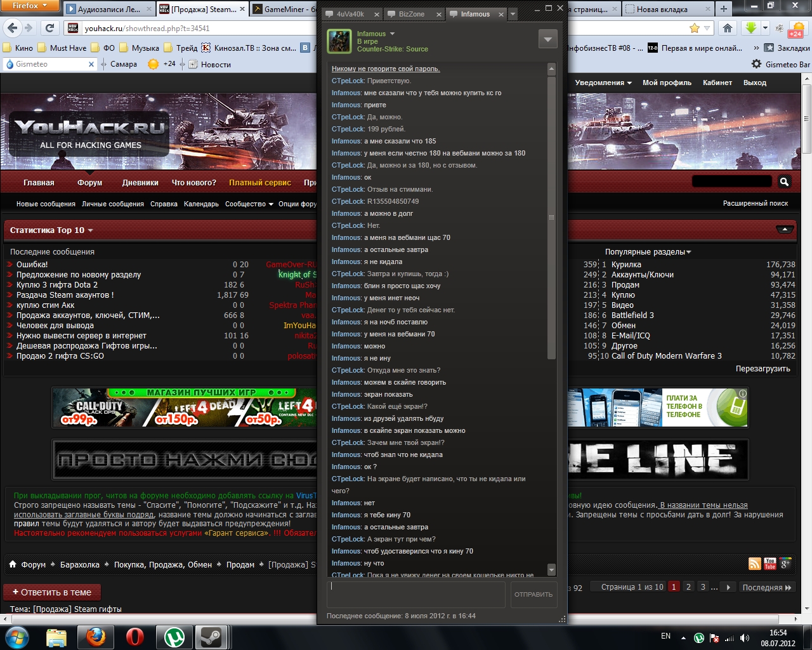The height and width of the screenshot is (650, 812).
Task: Open the browser home page
Action: [x=728, y=28]
